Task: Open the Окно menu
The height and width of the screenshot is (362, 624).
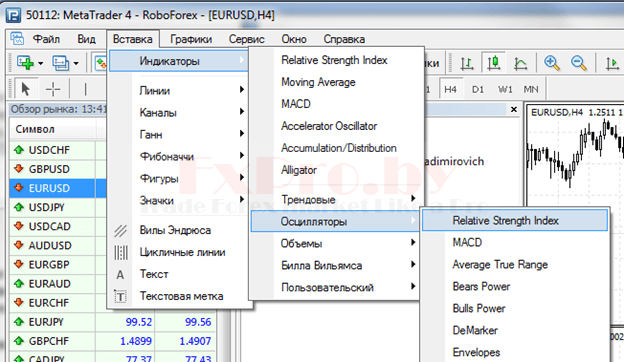Action: point(294,39)
